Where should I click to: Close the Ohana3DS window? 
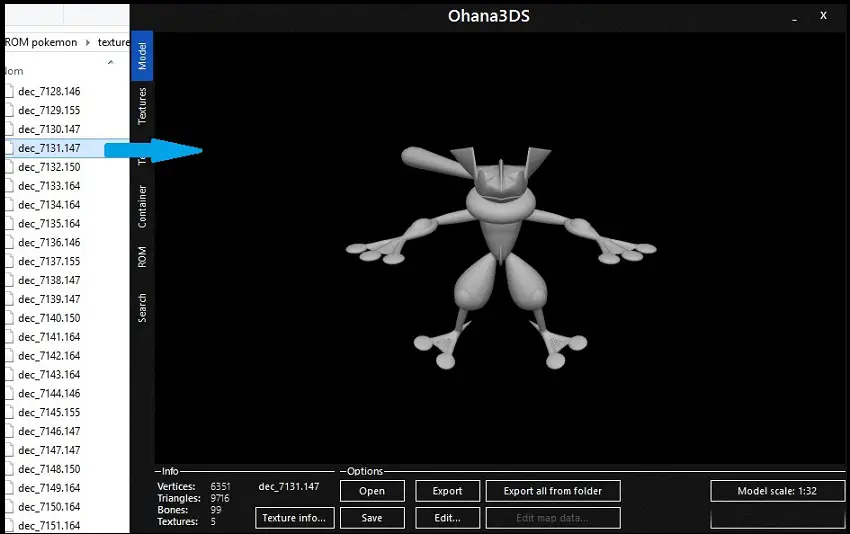[823, 16]
